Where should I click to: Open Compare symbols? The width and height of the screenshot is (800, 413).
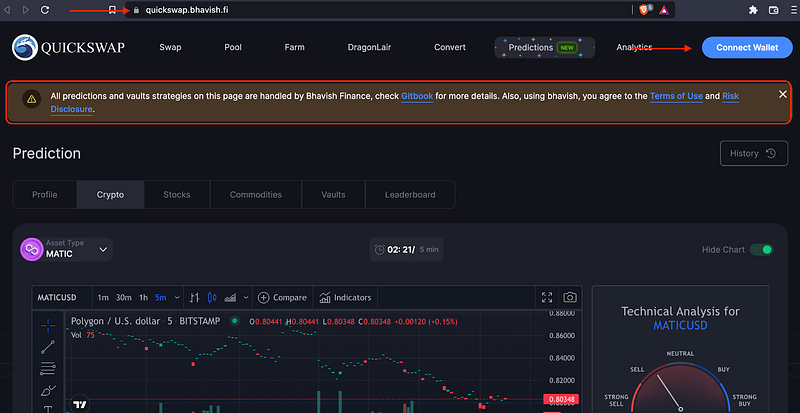(282, 298)
